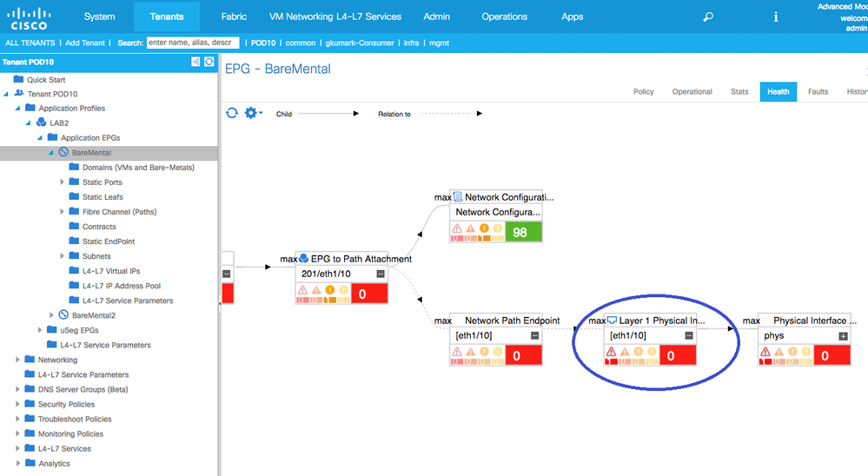Click the Tenant POD10 users icon

[x=19, y=94]
